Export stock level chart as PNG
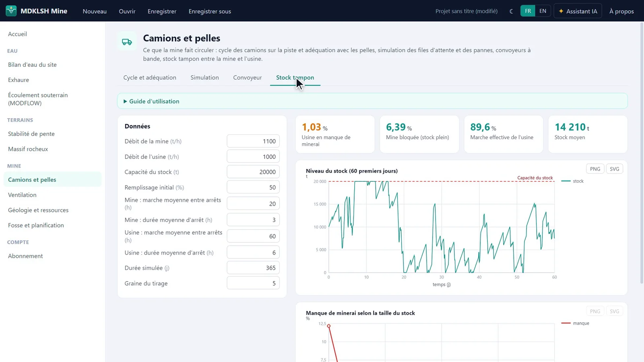 click(595, 169)
